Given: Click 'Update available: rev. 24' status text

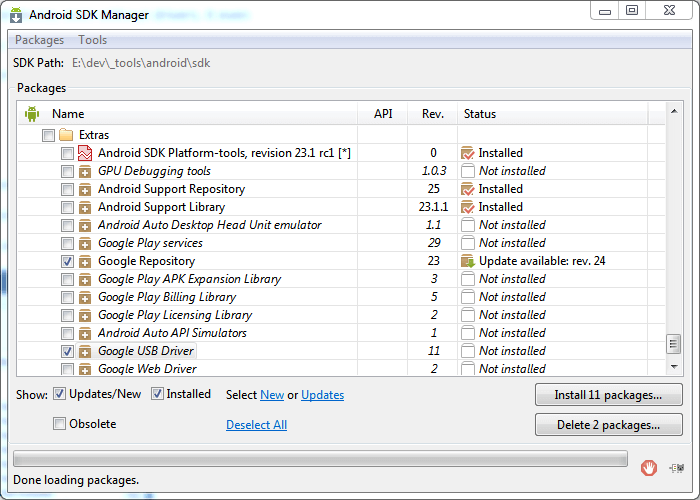Looking at the screenshot, I should (542, 261).
